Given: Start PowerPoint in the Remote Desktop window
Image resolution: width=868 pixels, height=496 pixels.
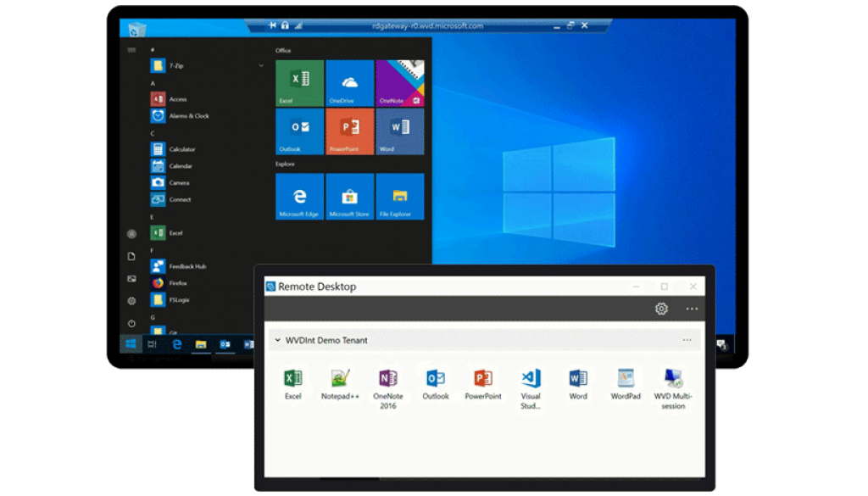Looking at the screenshot, I should click(x=482, y=384).
